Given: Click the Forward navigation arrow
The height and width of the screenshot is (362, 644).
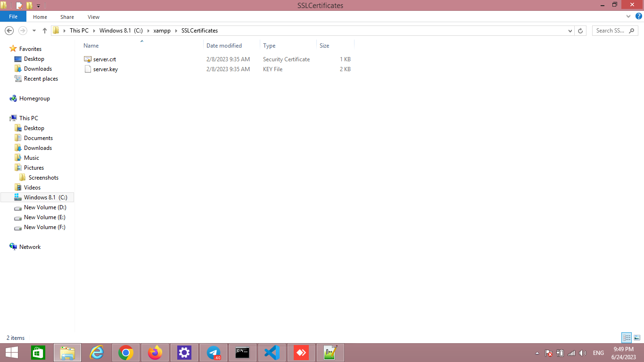Looking at the screenshot, I should (x=22, y=30).
